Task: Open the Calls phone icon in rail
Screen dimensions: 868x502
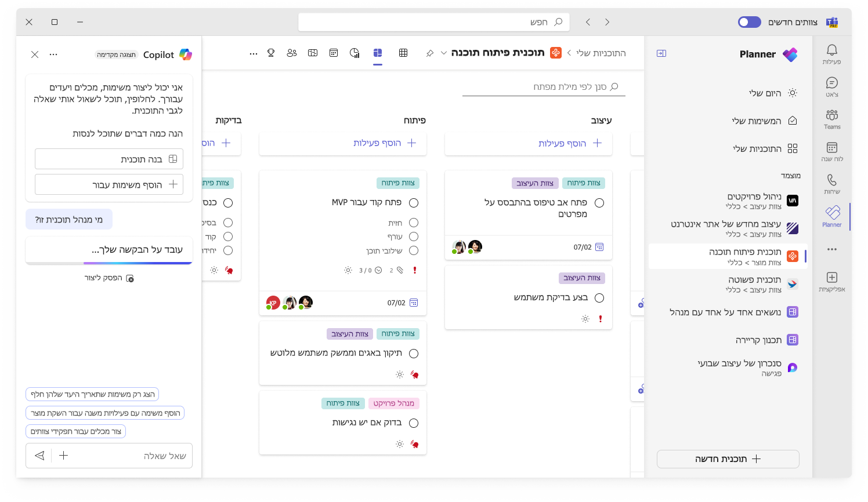Action: point(831,184)
